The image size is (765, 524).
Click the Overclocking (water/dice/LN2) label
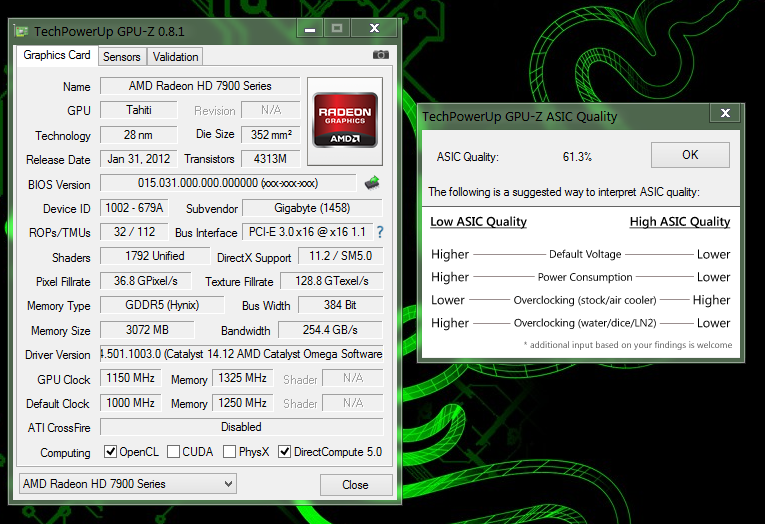tap(585, 323)
